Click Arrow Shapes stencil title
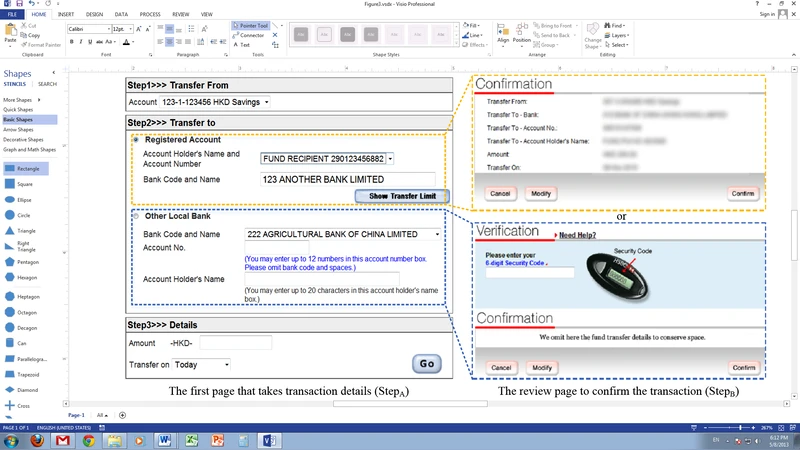Viewport: 800px width, 450px height. (x=17, y=129)
